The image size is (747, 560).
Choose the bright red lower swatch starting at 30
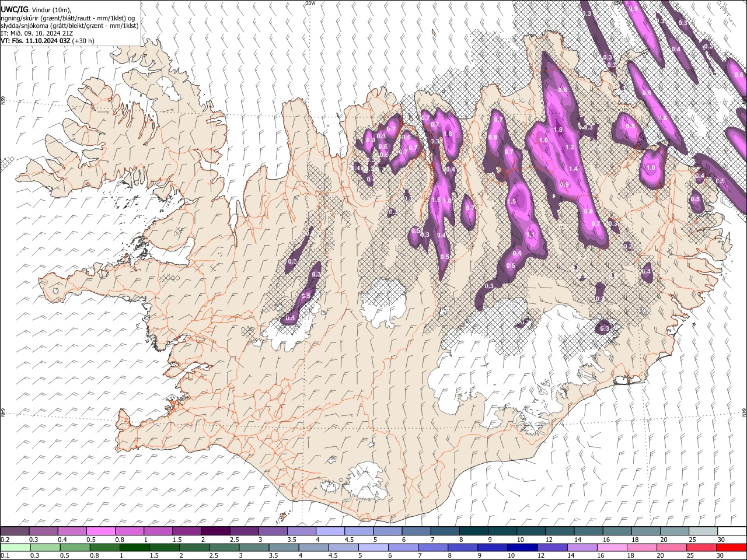[x=731, y=547]
